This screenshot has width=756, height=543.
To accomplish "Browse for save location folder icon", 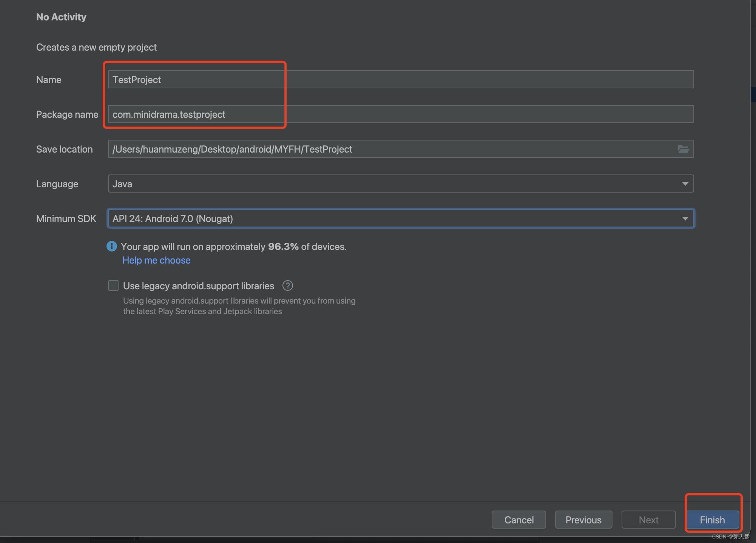I will point(683,149).
